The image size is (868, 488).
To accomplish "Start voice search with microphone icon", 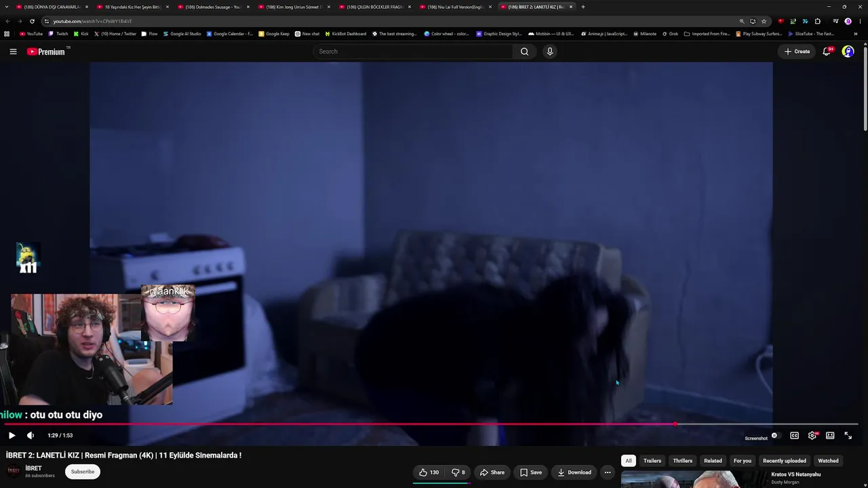I will coord(550,52).
